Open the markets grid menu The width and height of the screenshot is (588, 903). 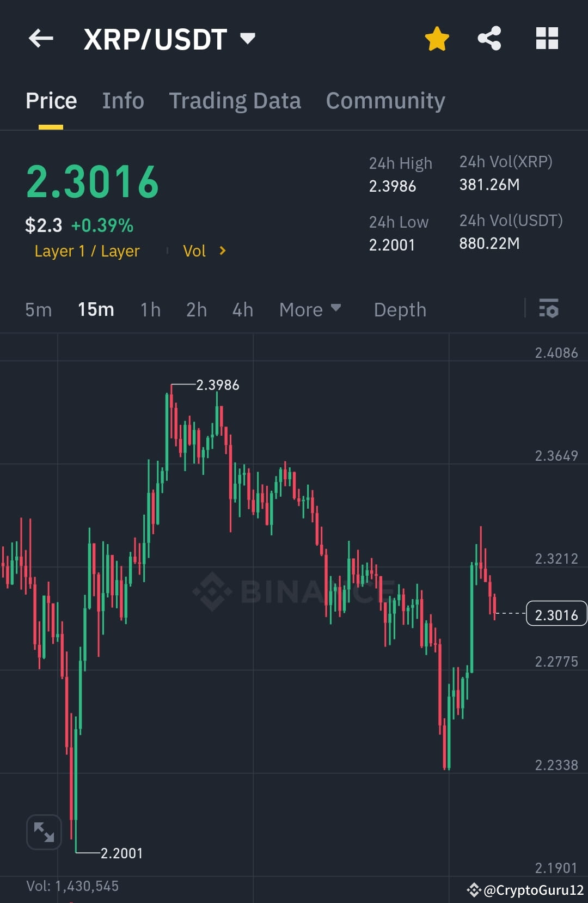tap(547, 38)
